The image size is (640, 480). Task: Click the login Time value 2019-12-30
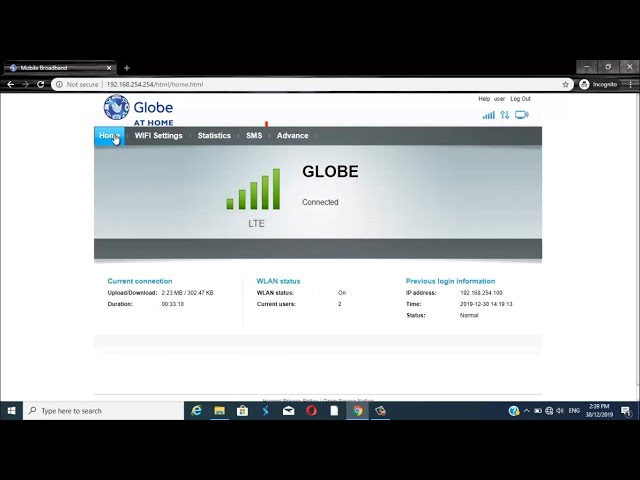tap(486, 304)
